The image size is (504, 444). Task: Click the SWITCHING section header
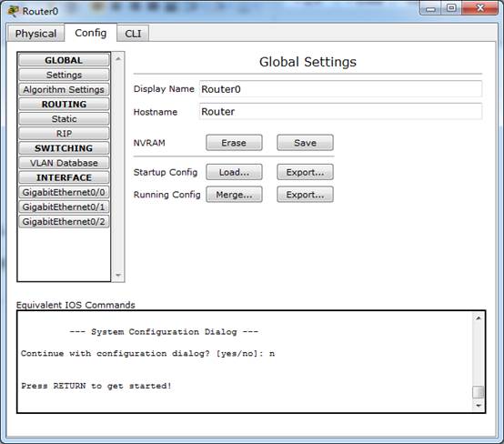[64, 148]
